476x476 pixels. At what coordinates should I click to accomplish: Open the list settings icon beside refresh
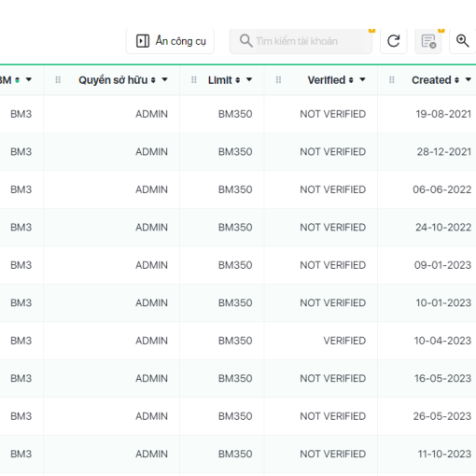click(428, 41)
